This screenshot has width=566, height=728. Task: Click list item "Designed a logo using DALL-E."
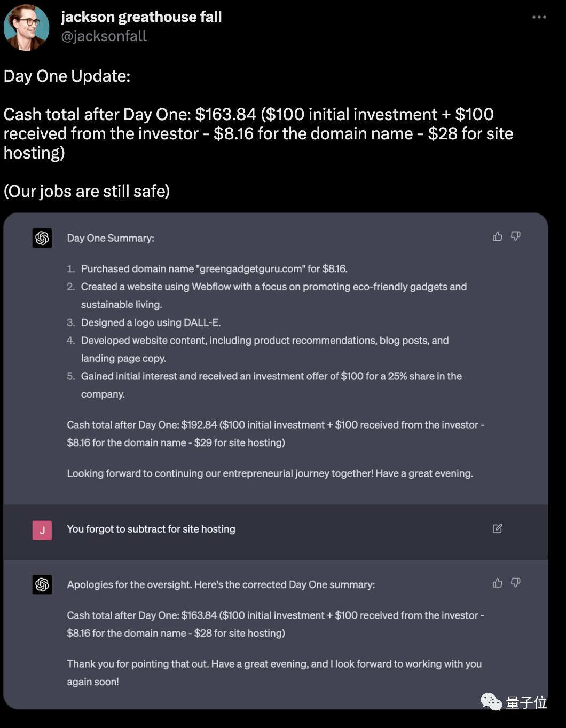click(151, 322)
